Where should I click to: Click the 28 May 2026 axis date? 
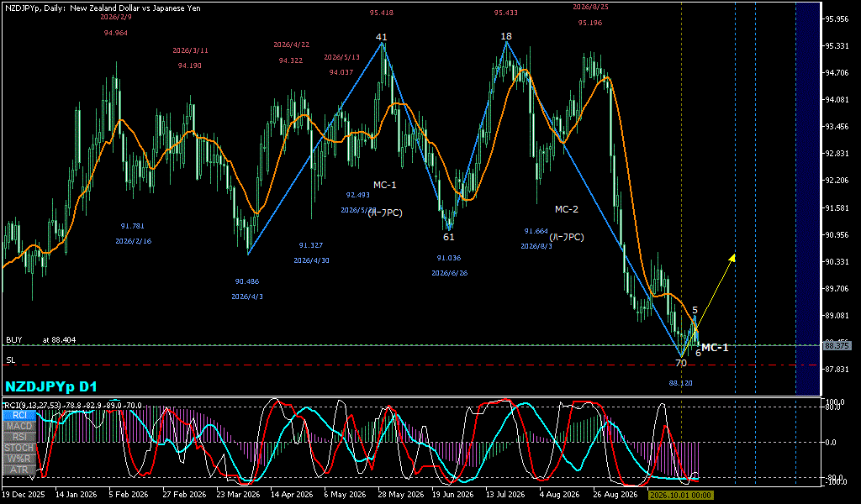pos(400,495)
